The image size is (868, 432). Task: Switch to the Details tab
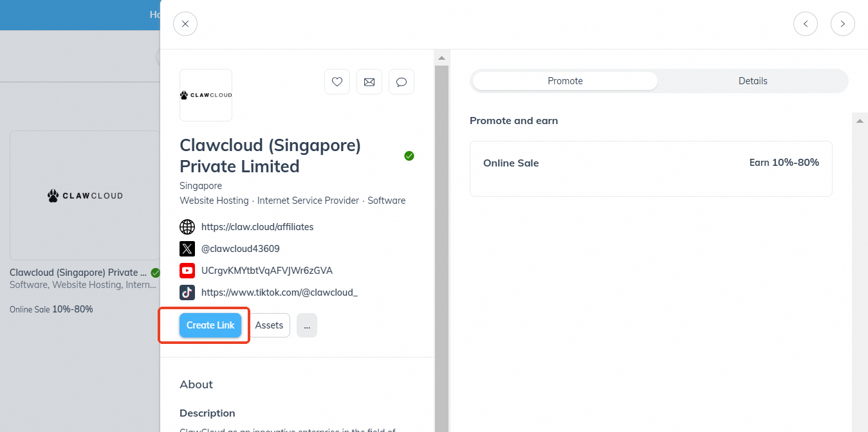tap(753, 81)
